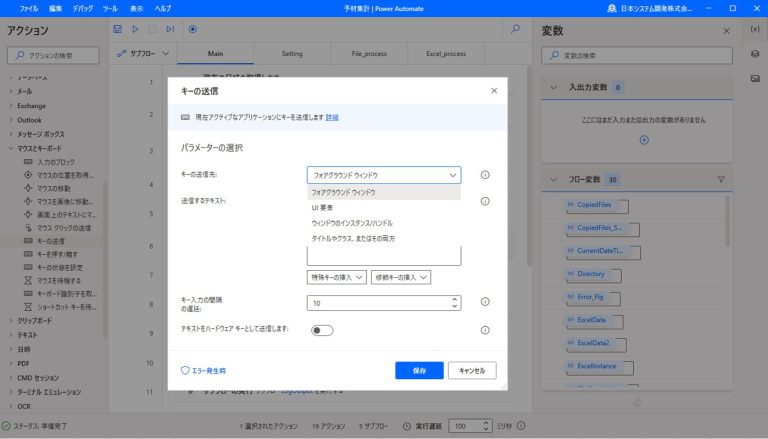Open 修飾キーの挿入 dropdown
The height and width of the screenshot is (439, 768).
point(401,277)
